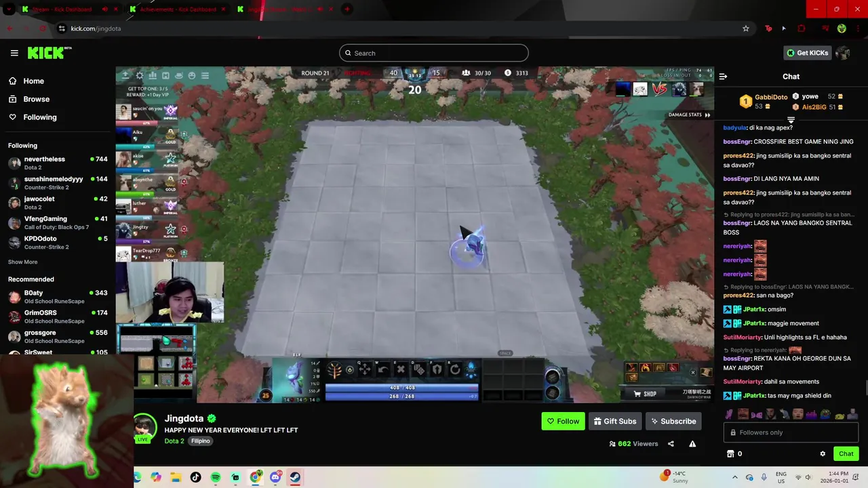Open chat settings gear icon
Screen dimensions: 868x488
[x=823, y=454]
